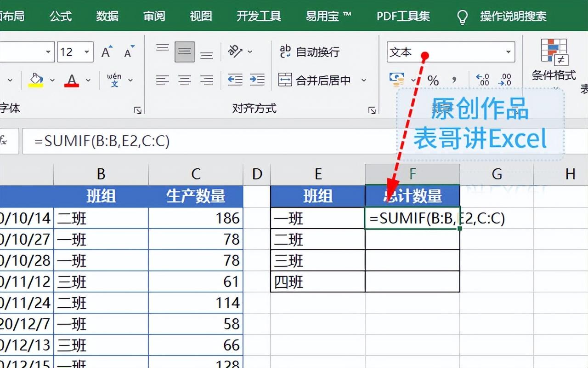Select the cell with value 186
Viewport: 588px width, 368px height.
[x=196, y=218]
